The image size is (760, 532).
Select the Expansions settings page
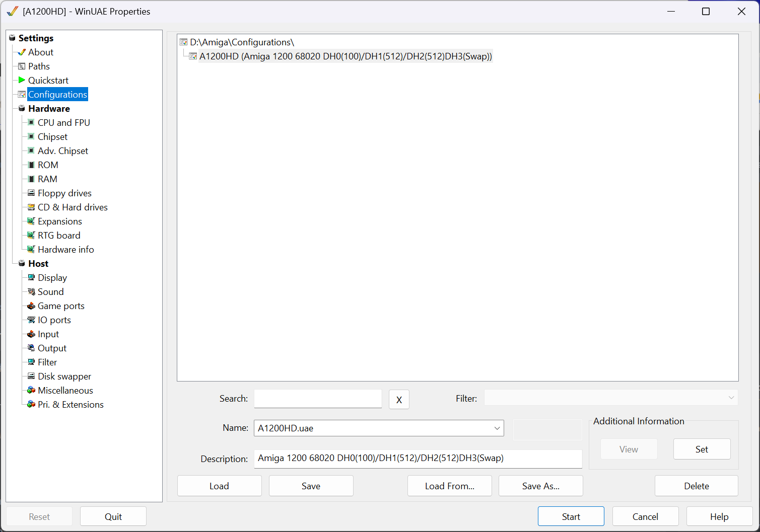(59, 221)
